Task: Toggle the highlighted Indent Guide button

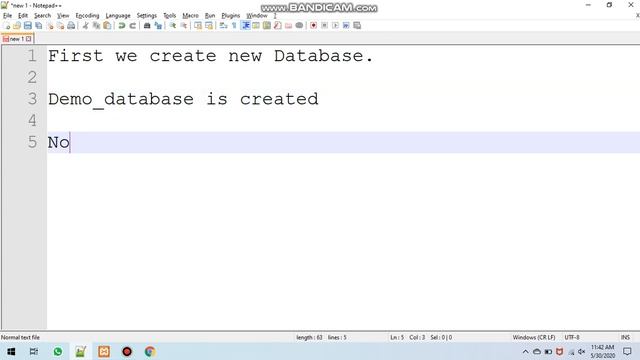Action: 246,26
